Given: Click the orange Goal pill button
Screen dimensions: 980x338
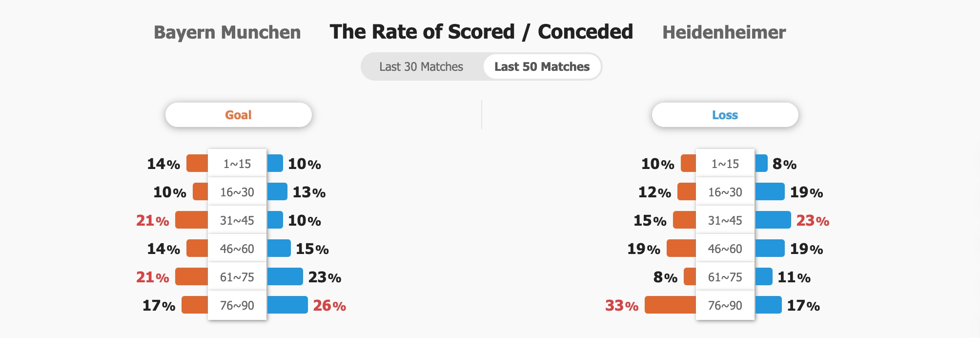Looking at the screenshot, I should (238, 115).
